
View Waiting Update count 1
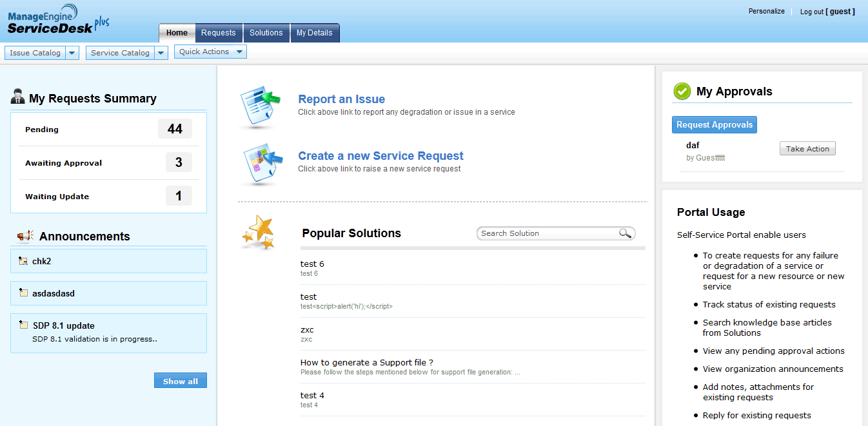179,196
